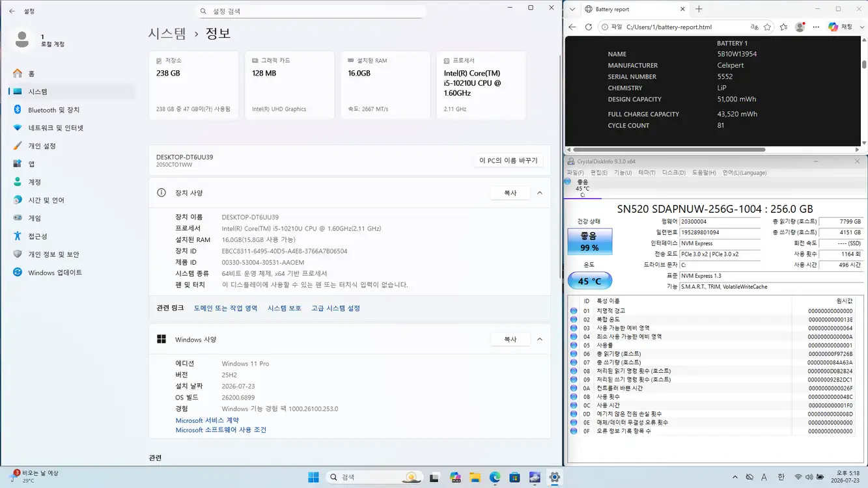868x488 pixels.
Task: Open 시스템 보호 link
Action: click(x=285, y=308)
